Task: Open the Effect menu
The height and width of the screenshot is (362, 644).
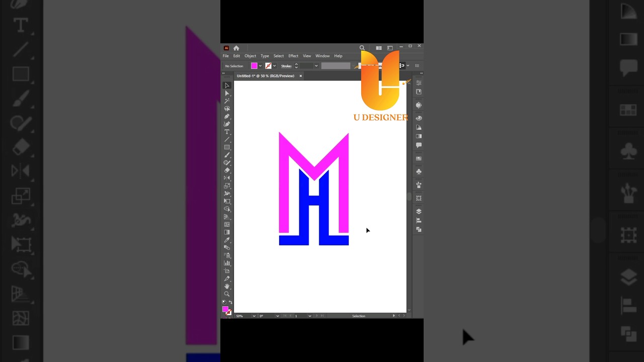Action: click(293, 56)
